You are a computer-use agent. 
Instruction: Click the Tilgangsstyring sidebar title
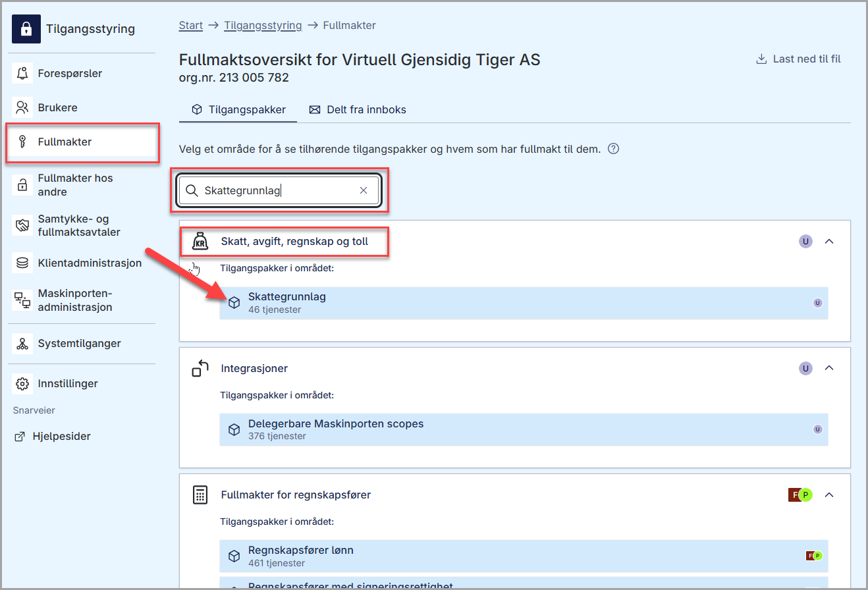pyautogui.click(x=90, y=29)
